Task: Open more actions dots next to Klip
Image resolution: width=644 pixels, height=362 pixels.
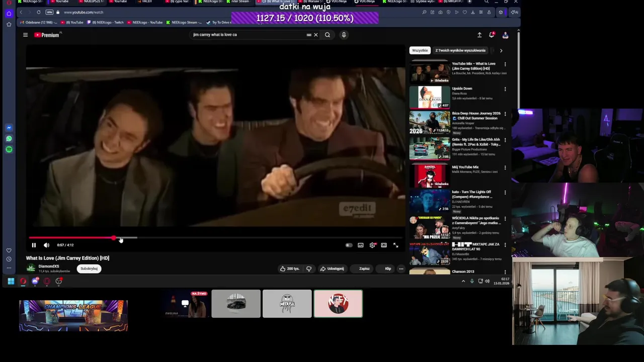Action: coord(401,268)
